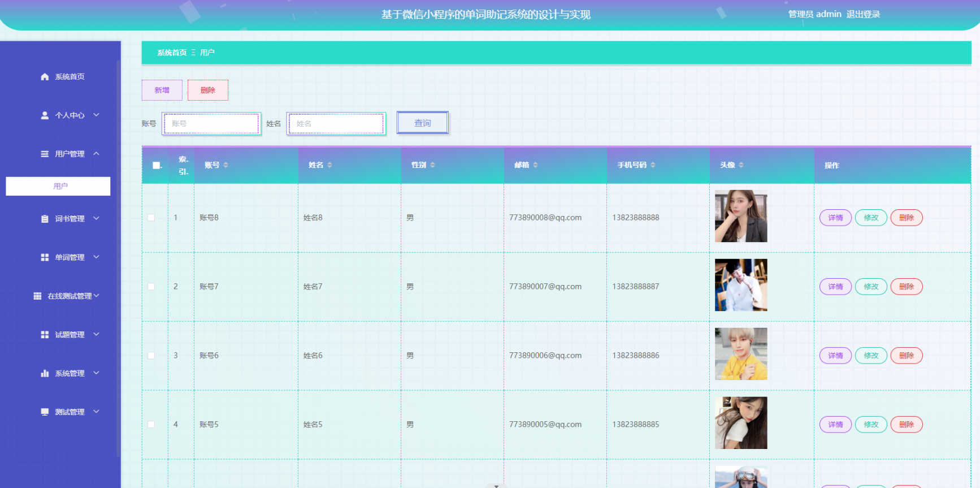Open avatar thumbnail of 账号8
Viewport: 980px width, 488px height.
(x=741, y=216)
